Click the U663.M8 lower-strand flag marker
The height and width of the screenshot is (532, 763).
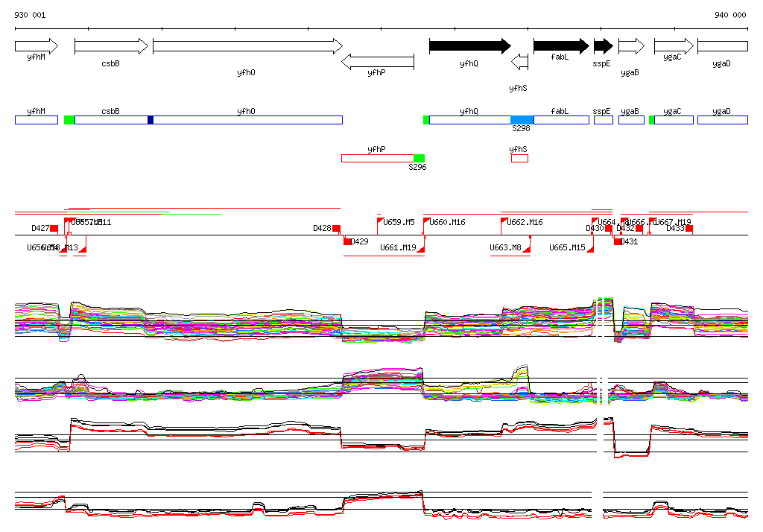[527, 249]
